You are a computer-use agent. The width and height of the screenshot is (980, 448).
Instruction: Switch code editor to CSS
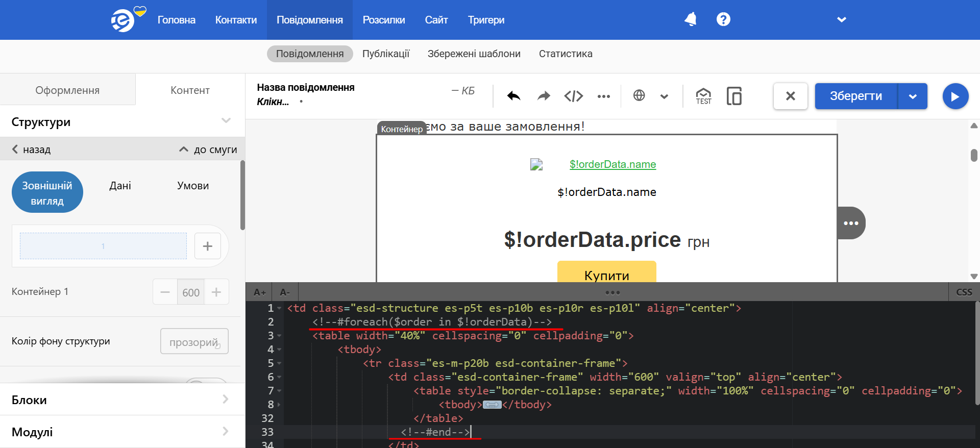click(x=964, y=292)
